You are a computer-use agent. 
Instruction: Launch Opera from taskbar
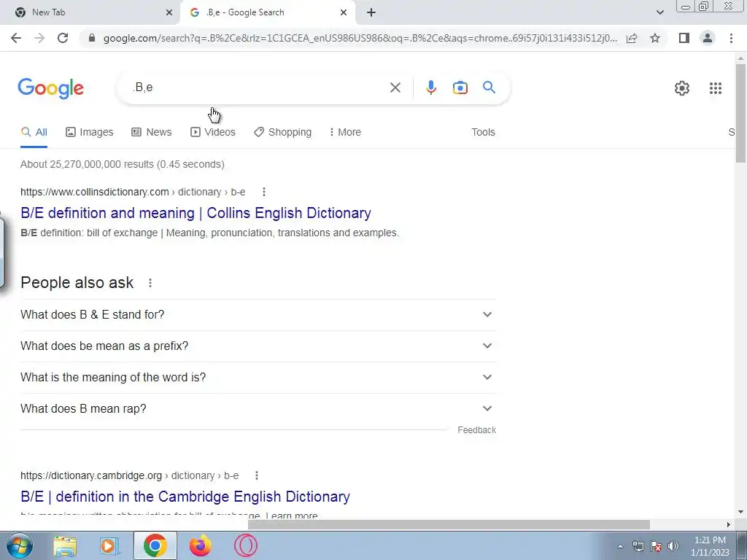[246, 545]
